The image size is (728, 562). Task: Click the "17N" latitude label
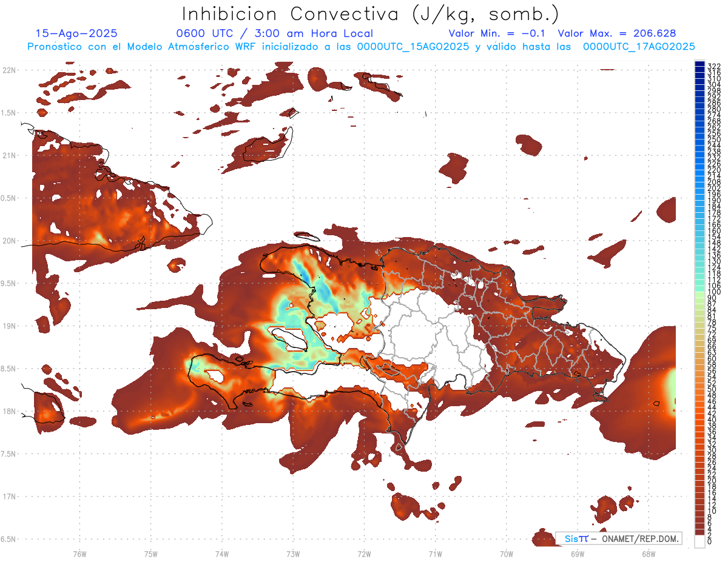[10, 497]
